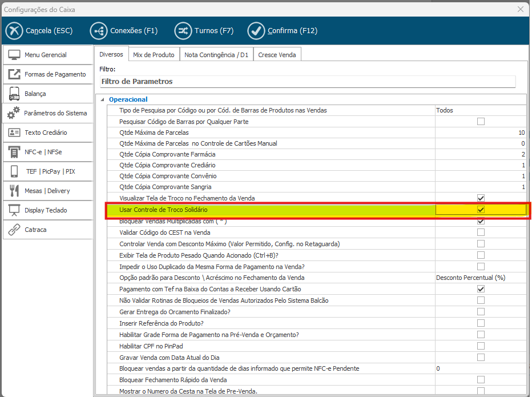Open 'Desconto Percentual (%)' option dropdown
Screen dimensions: 532x397
479,278
